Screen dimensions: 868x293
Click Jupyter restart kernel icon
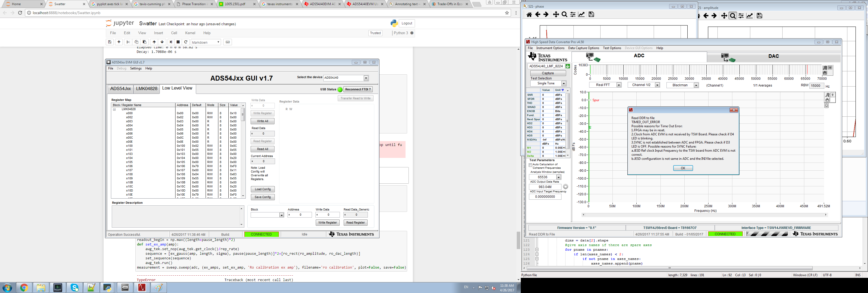click(x=186, y=42)
